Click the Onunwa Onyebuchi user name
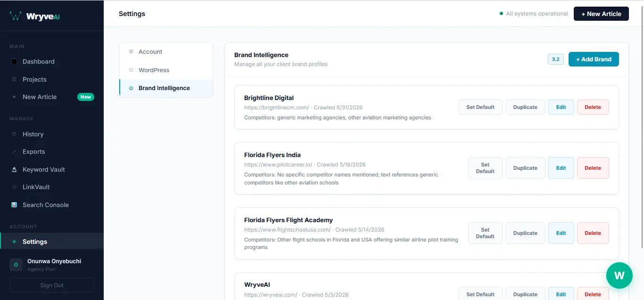 pos(54,261)
